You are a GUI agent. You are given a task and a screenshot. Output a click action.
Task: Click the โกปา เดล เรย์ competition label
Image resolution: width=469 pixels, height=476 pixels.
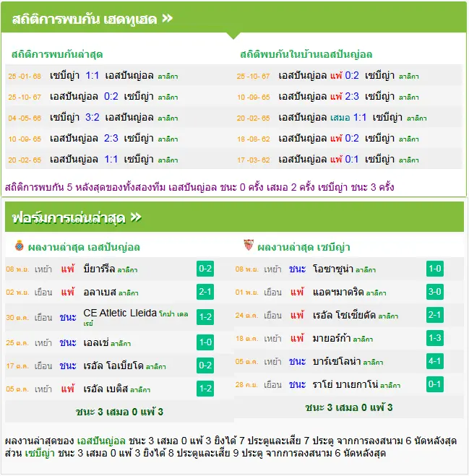tap(136, 318)
